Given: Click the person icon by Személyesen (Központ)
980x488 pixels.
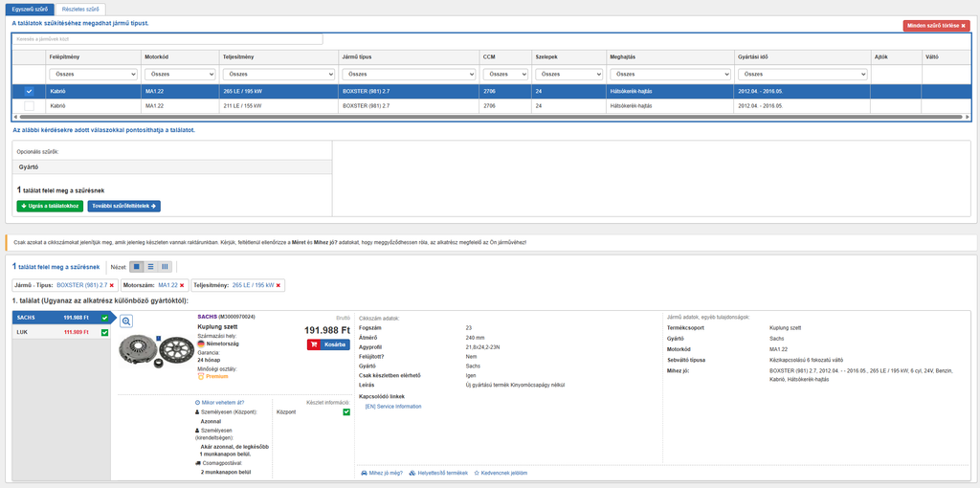Looking at the screenshot, I should 197,411.
